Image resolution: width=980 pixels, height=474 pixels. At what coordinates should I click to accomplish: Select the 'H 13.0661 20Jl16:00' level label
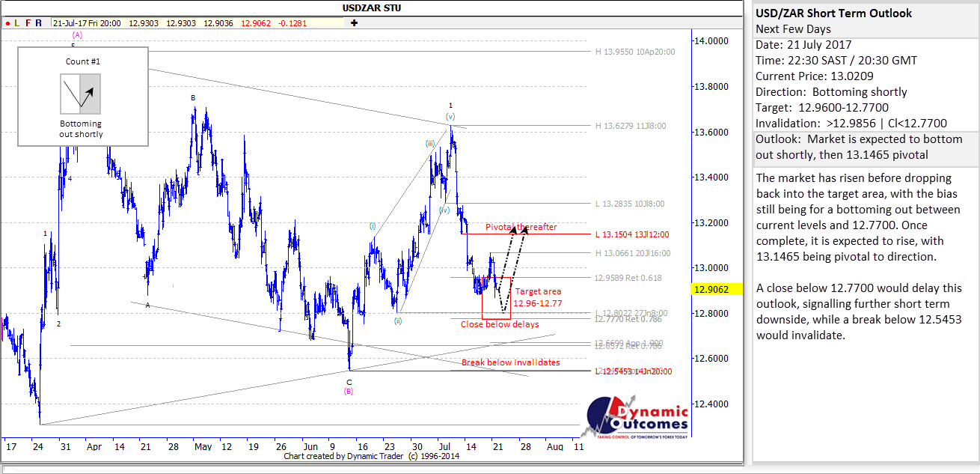click(632, 253)
